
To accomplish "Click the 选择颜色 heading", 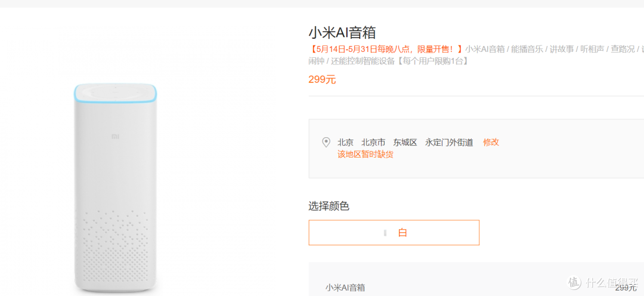I will (x=329, y=206).
